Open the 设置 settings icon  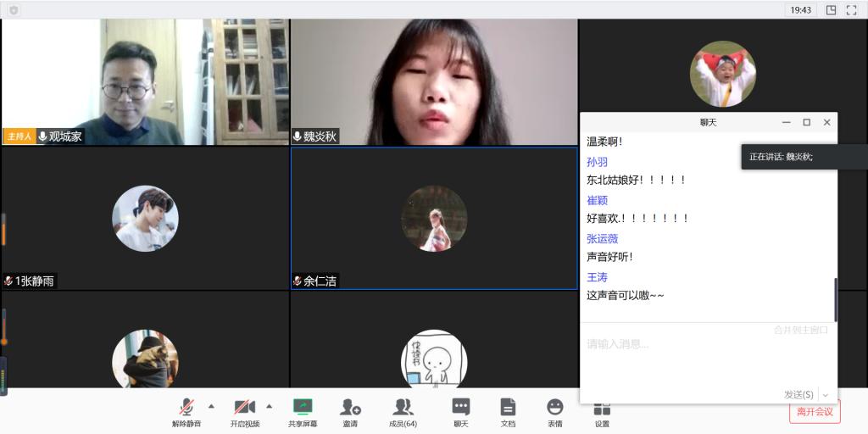point(602,413)
